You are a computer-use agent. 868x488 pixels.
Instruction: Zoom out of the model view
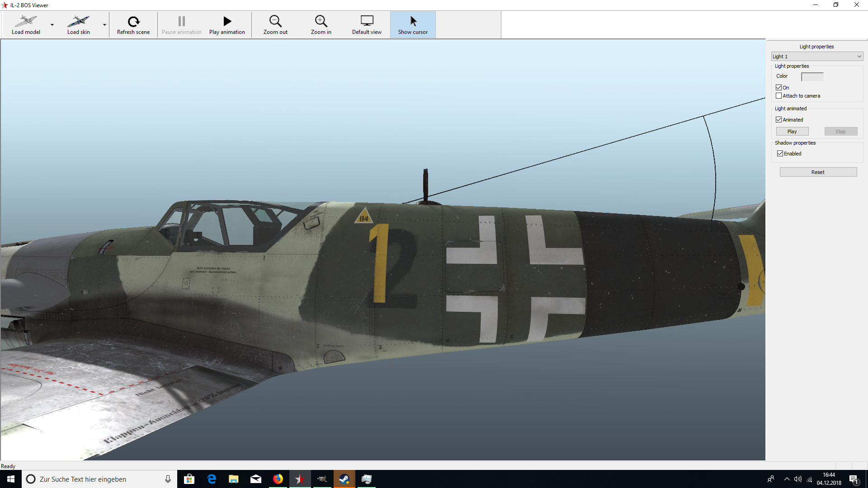pyautogui.click(x=275, y=25)
